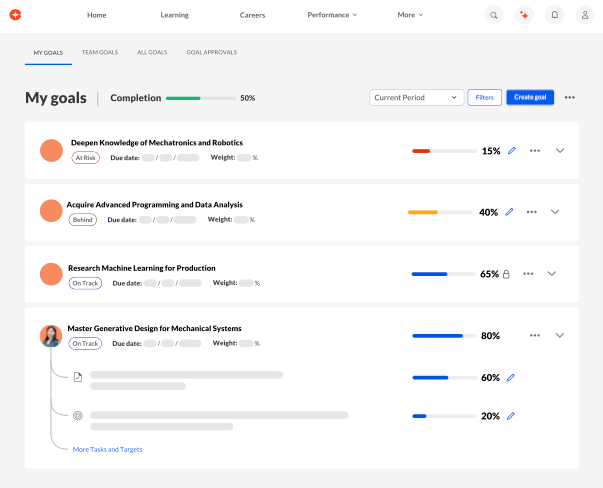The image size is (603, 488).
Task: Click the overall Completion progress bar
Action: (x=200, y=98)
